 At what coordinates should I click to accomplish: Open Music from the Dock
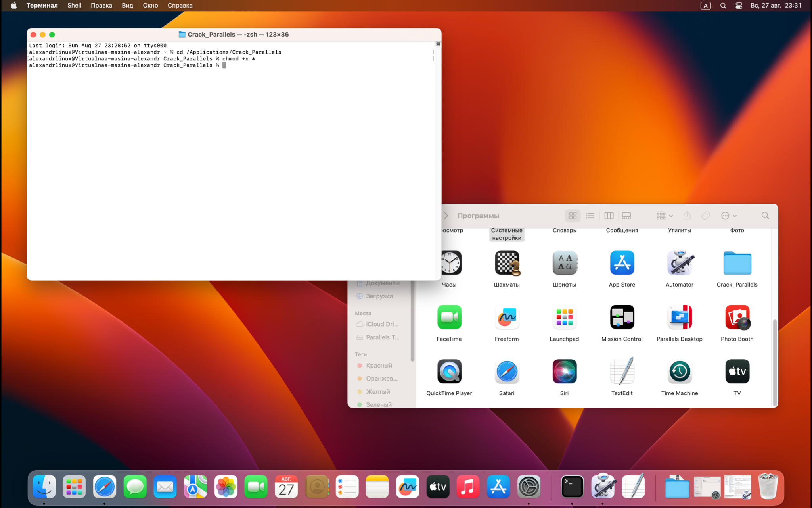click(468, 487)
